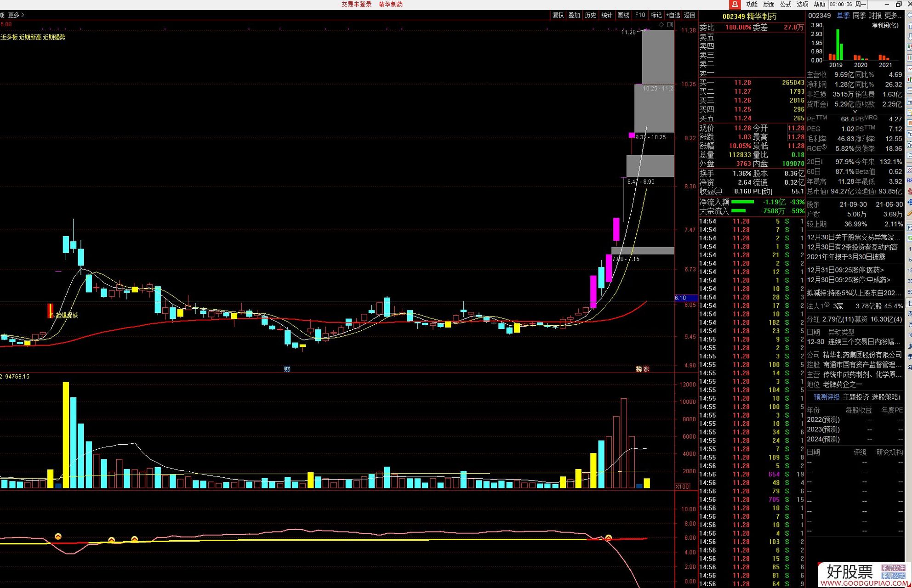Viewport: 912px width, 588px height.
Task: Toggle the side panel icon above the price axis
Action: pyautogui.click(x=670, y=24)
